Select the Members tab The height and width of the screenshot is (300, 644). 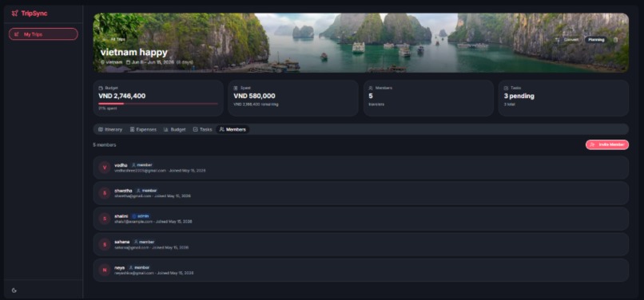[x=233, y=129]
